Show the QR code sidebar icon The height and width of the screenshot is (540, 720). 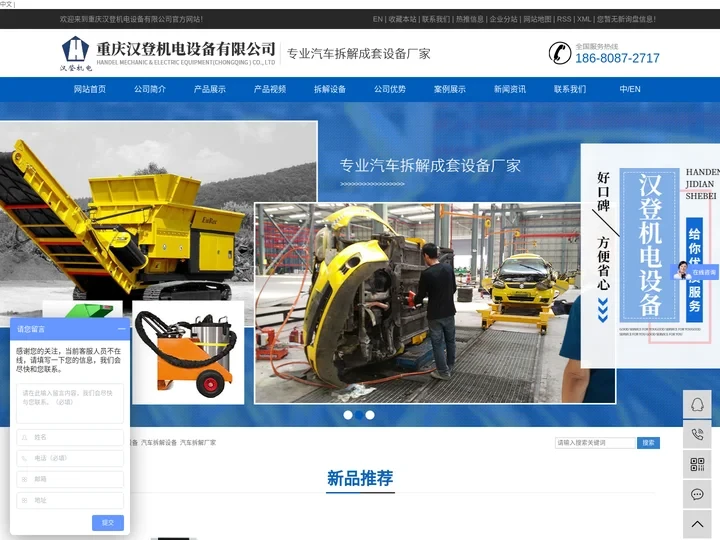click(697, 464)
